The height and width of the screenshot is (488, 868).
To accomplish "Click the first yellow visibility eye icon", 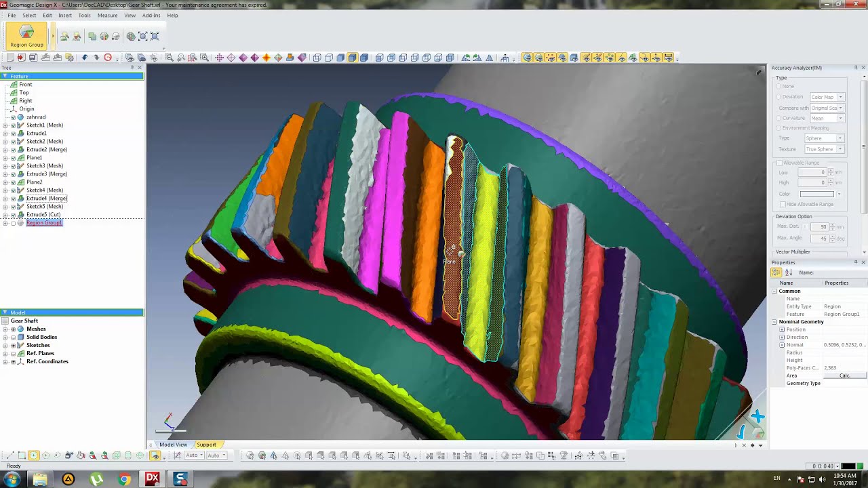I will point(527,58).
